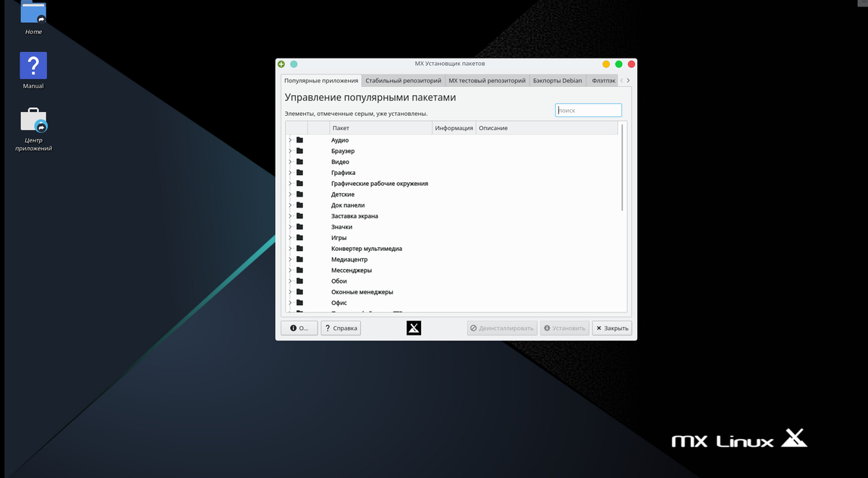Click the folder icon beside Обои
Image resolution: width=868 pixels, height=478 pixels.
[x=299, y=281]
